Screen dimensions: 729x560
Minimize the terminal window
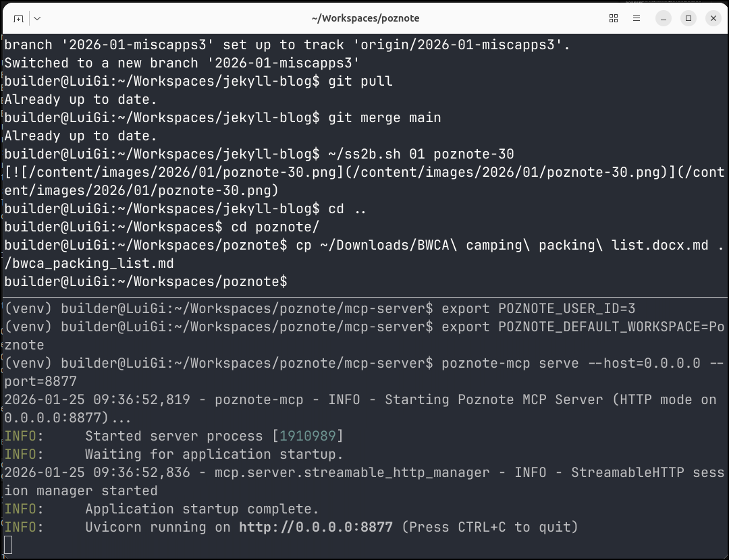point(664,18)
